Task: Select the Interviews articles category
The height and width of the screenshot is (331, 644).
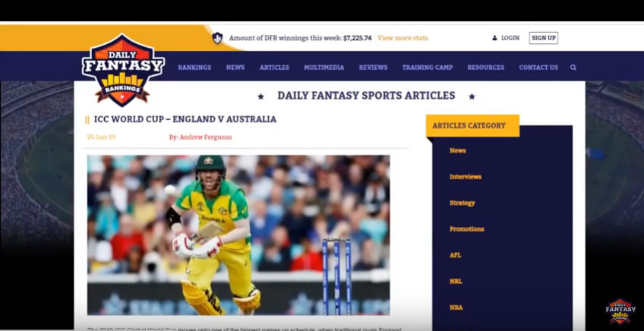Action: (x=466, y=177)
